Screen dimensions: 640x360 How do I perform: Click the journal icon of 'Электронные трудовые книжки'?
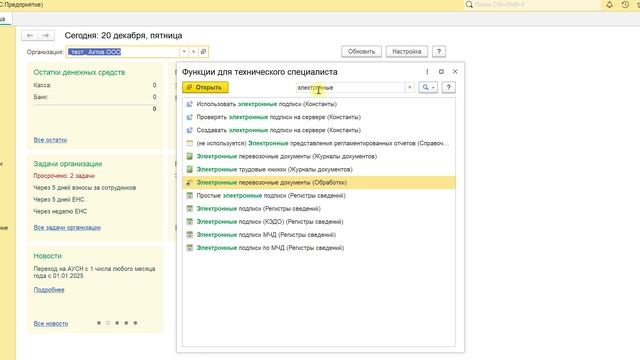(189, 169)
